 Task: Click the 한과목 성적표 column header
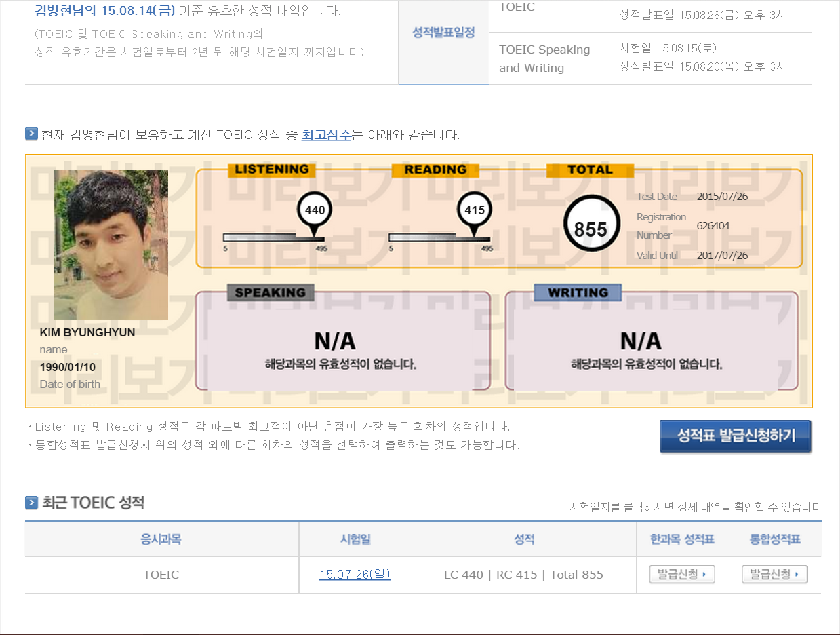[x=683, y=539]
